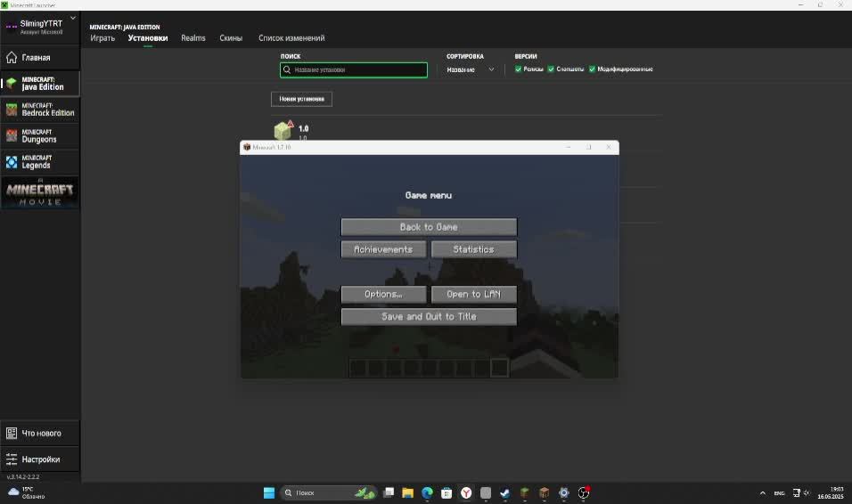The height and width of the screenshot is (504, 852).
Task: Click the Minecraft 1.7.10 window icon
Action: point(247,147)
